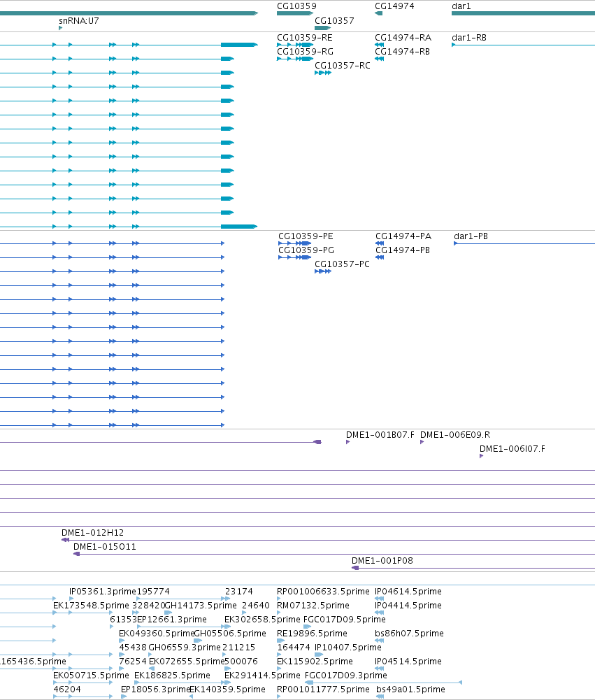Select EST EK115902.5prime
Viewport: 595px width, 700px height.
coord(315,662)
